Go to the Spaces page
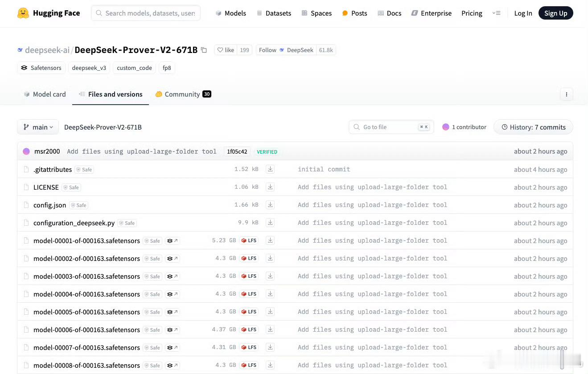 pos(317,13)
